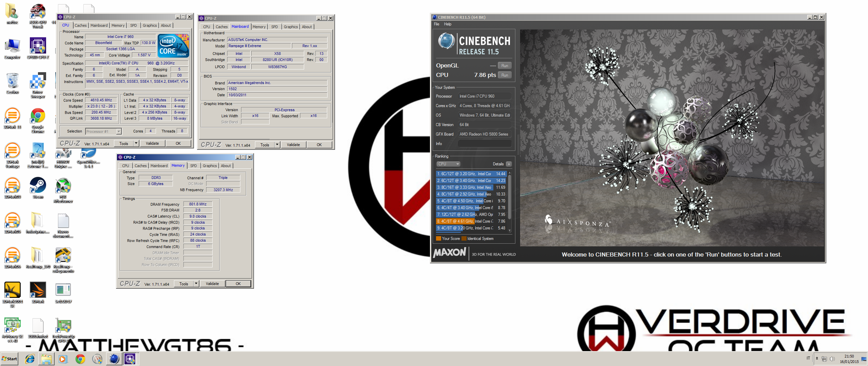Screen dimensions: 868x366
Task: Select the 6C/12T @ 3.20 GHz ranking entry
Action: pos(471,174)
